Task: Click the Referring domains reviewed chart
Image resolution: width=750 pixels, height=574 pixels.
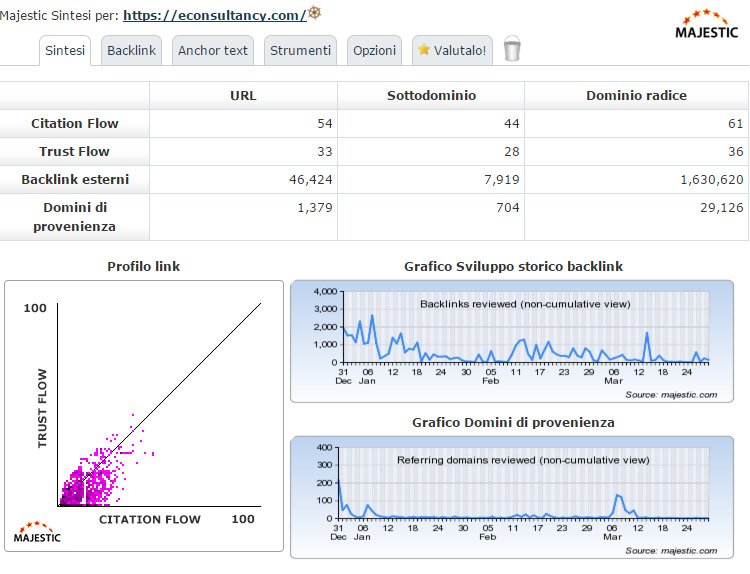Action: [512, 497]
